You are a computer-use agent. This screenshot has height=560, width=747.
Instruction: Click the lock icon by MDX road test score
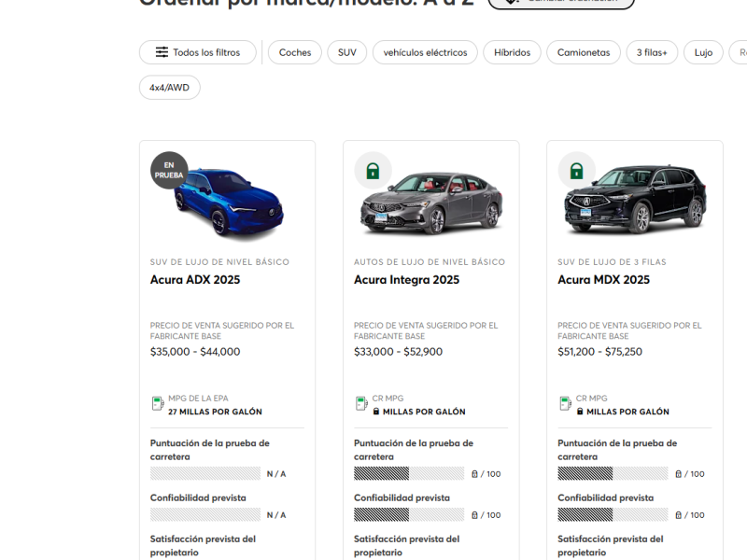tap(679, 474)
